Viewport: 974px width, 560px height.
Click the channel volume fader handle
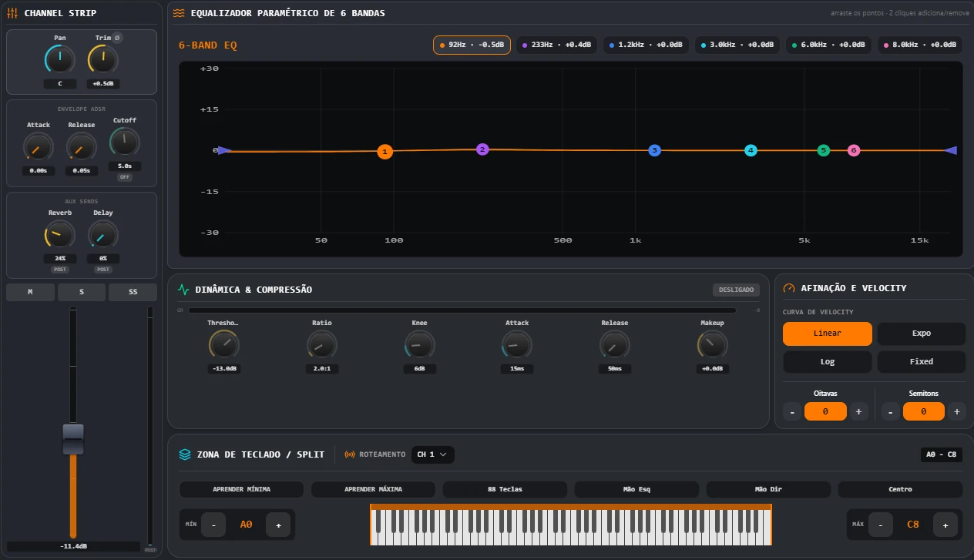73,439
